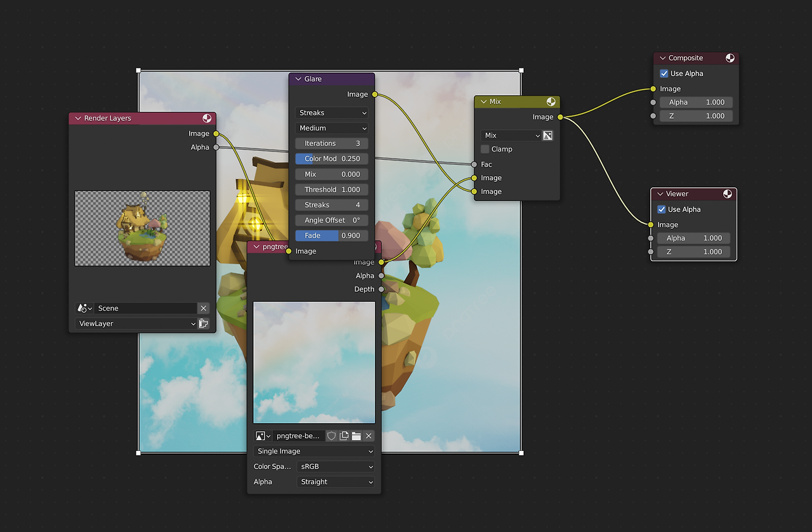
Task: Toggle Use Alpha in the Viewer node
Action: 662,209
